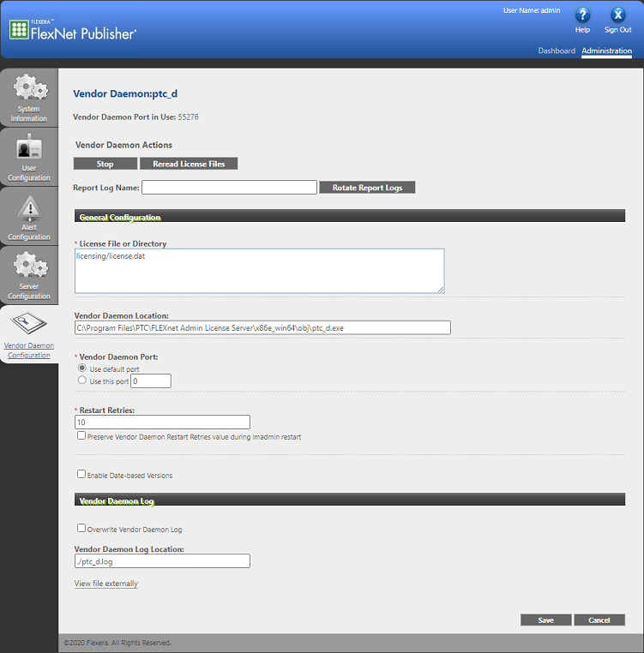The height and width of the screenshot is (653, 644).
Task: Click the Help text link
Action: tap(582, 30)
